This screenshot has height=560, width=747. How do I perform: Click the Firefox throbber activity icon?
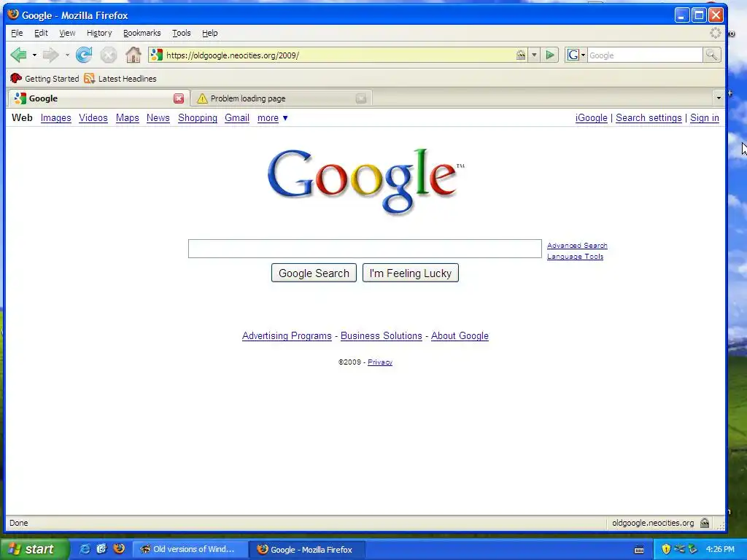pos(716,33)
